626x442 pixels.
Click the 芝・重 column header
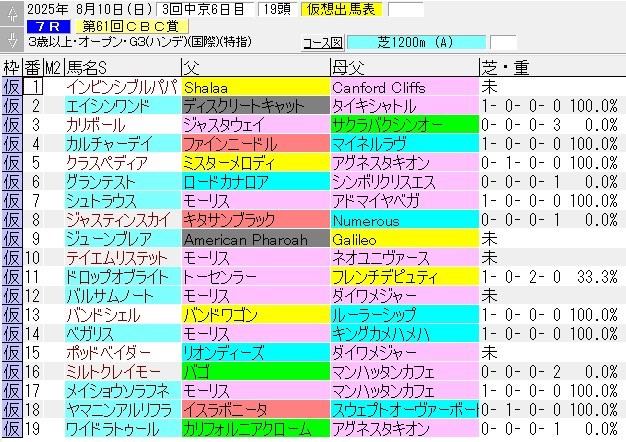[x=552, y=67]
